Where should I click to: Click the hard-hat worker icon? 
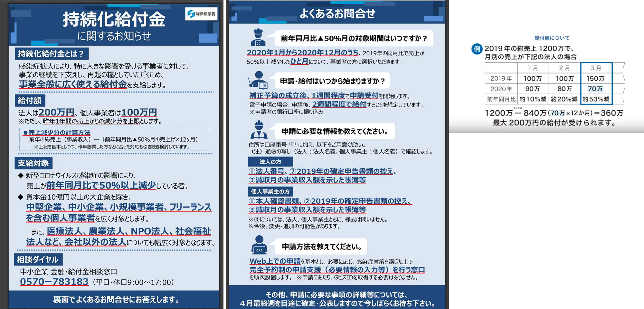259,130
